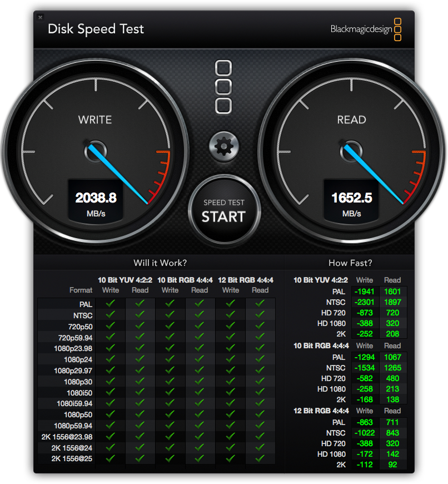Viewport: 448px width, 484px height.
Task: Open the settings gear menu
Action: pos(223,146)
